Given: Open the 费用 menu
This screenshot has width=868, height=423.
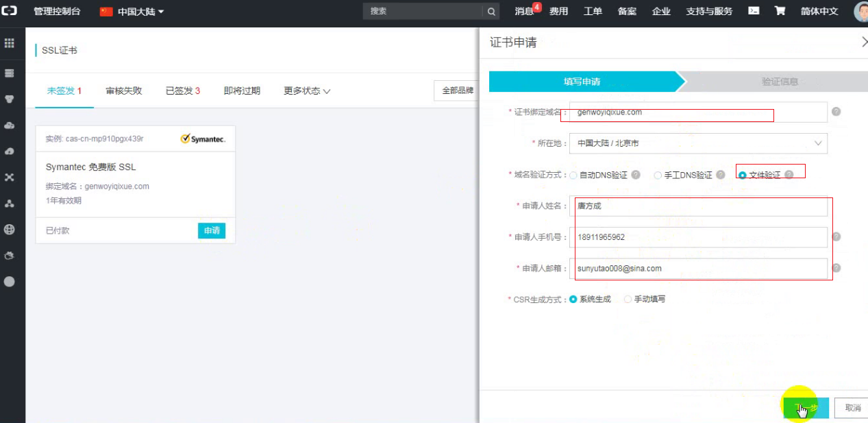Looking at the screenshot, I should coord(558,11).
